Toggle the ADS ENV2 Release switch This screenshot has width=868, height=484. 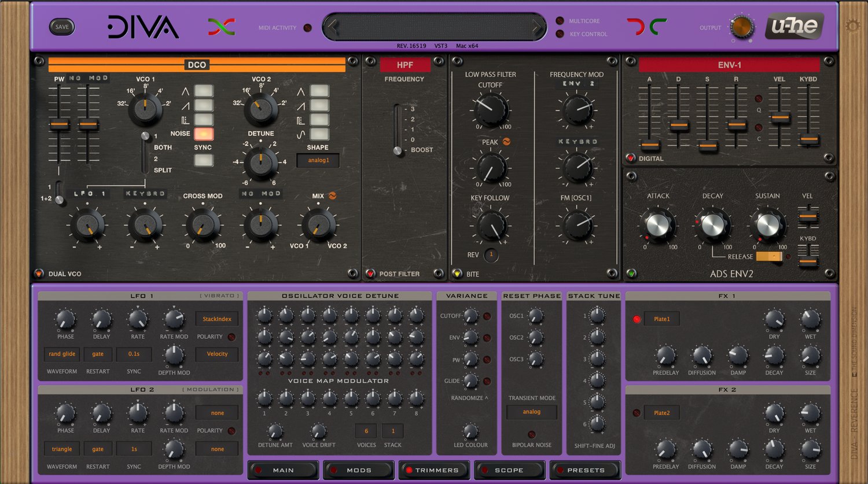pos(769,256)
